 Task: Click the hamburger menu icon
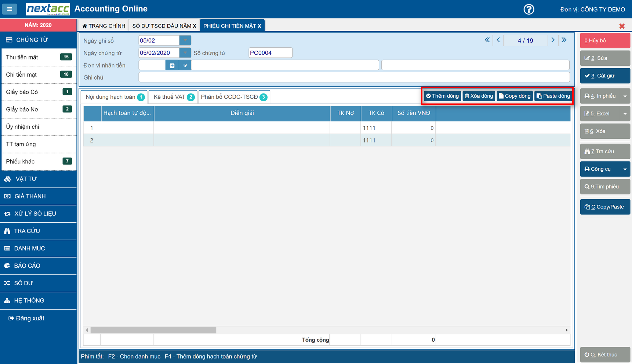pyautogui.click(x=10, y=9)
